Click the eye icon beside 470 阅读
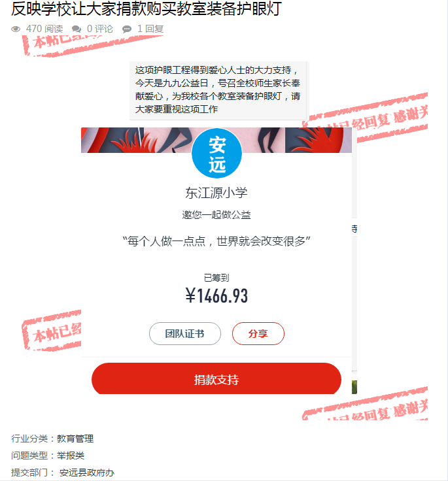The width and height of the screenshot is (448, 481). pyautogui.click(x=16, y=29)
